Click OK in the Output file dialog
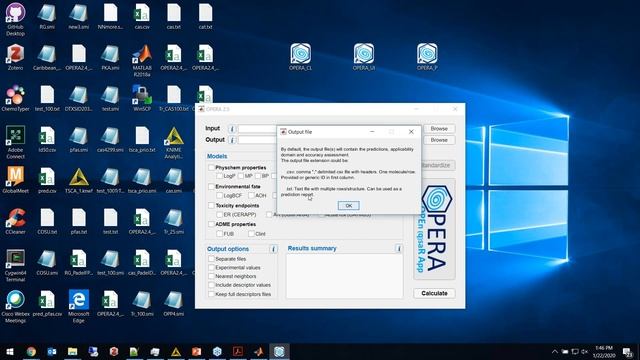640x360 pixels. [x=349, y=205]
